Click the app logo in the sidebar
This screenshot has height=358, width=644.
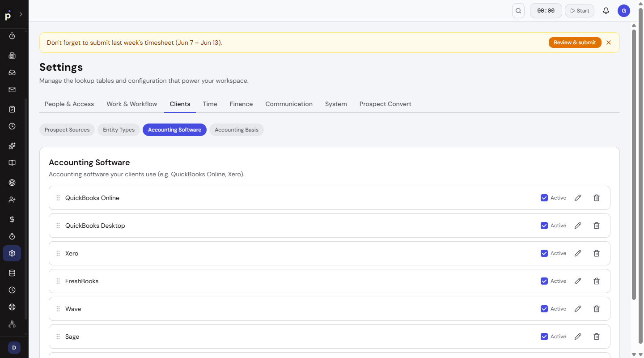[x=8, y=15]
